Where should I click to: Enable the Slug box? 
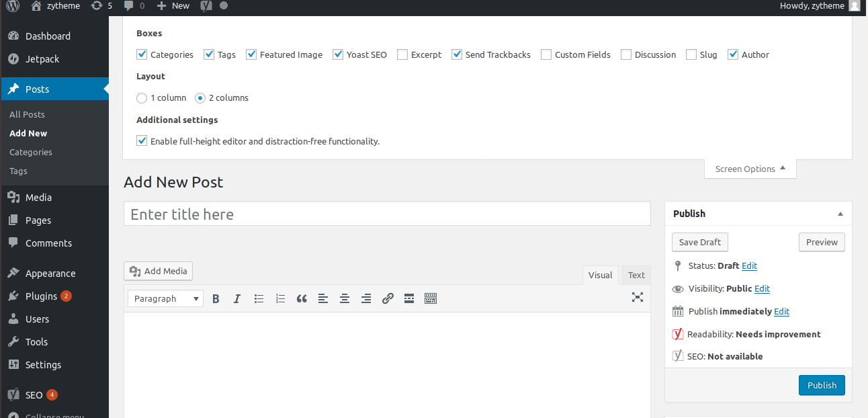[691, 54]
